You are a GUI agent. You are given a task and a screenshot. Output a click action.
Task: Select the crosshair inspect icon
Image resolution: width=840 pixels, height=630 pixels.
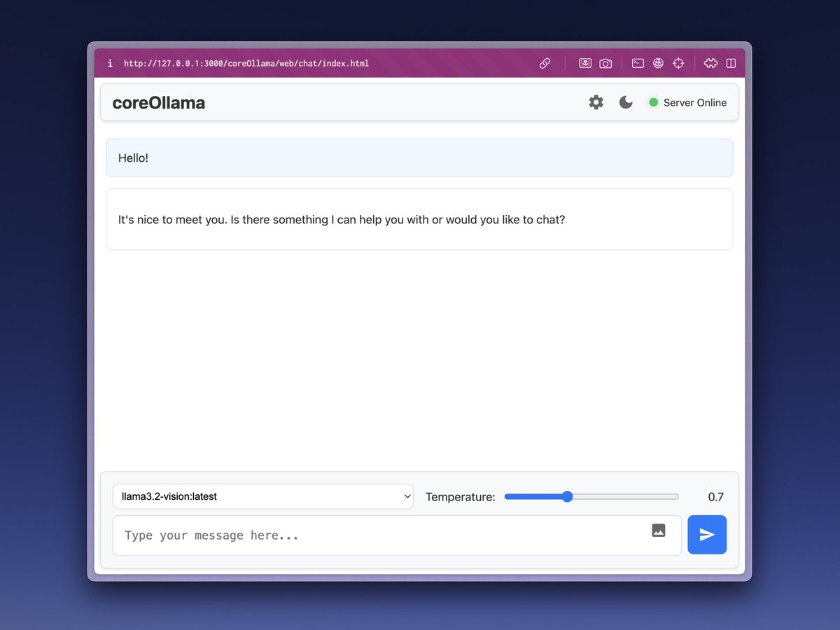pyautogui.click(x=678, y=63)
